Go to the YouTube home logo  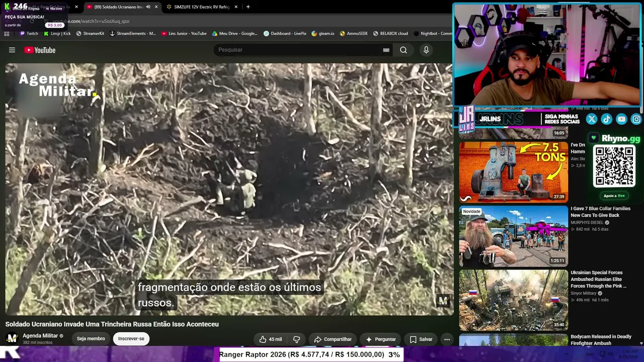tap(40, 50)
